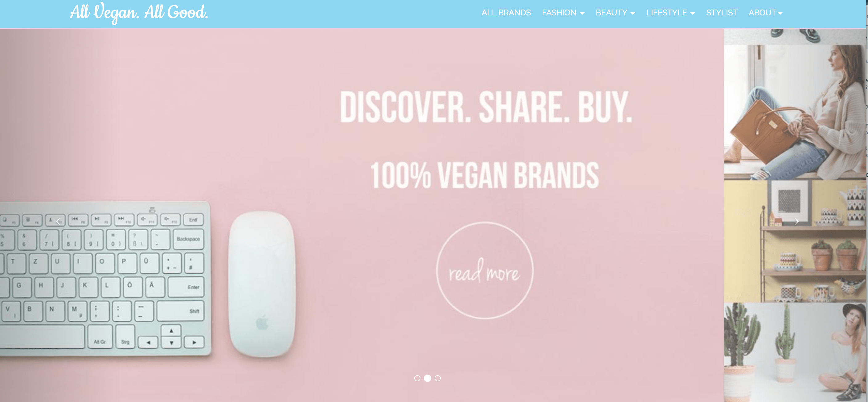Expand the Lifestyle dropdown menu
Viewport: 868px width, 402px height.
[670, 13]
